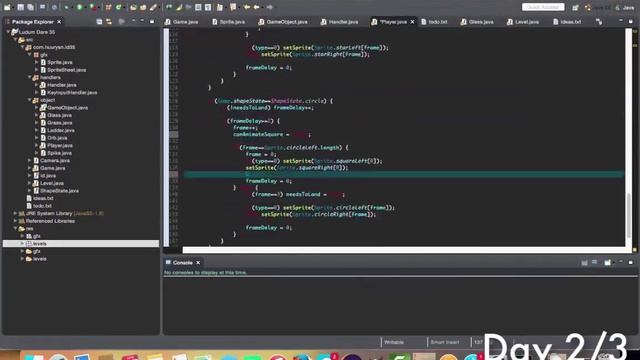Viewport: 640px width, 360px height.
Task: Collapse the Ludum Dare 35 project node
Action: [9, 32]
